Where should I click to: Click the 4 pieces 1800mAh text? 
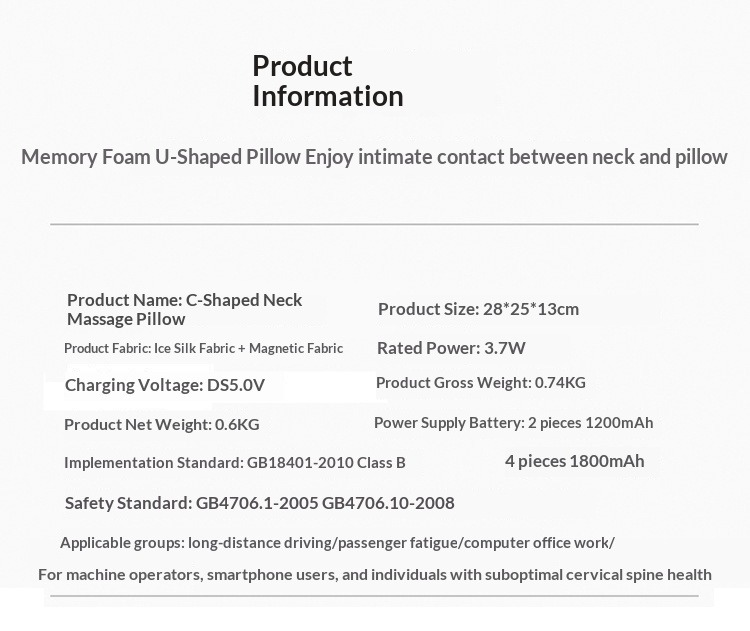click(x=574, y=461)
